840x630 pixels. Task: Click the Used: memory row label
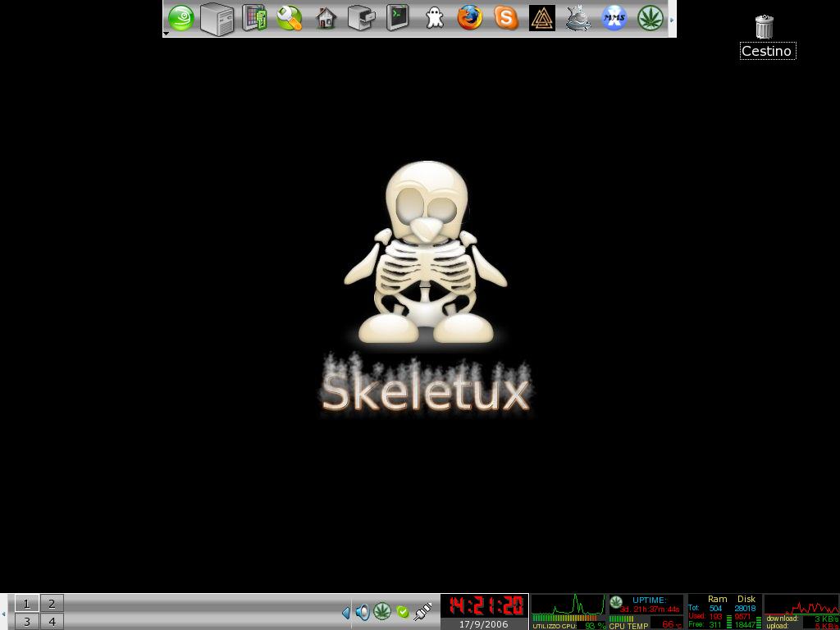click(696, 616)
